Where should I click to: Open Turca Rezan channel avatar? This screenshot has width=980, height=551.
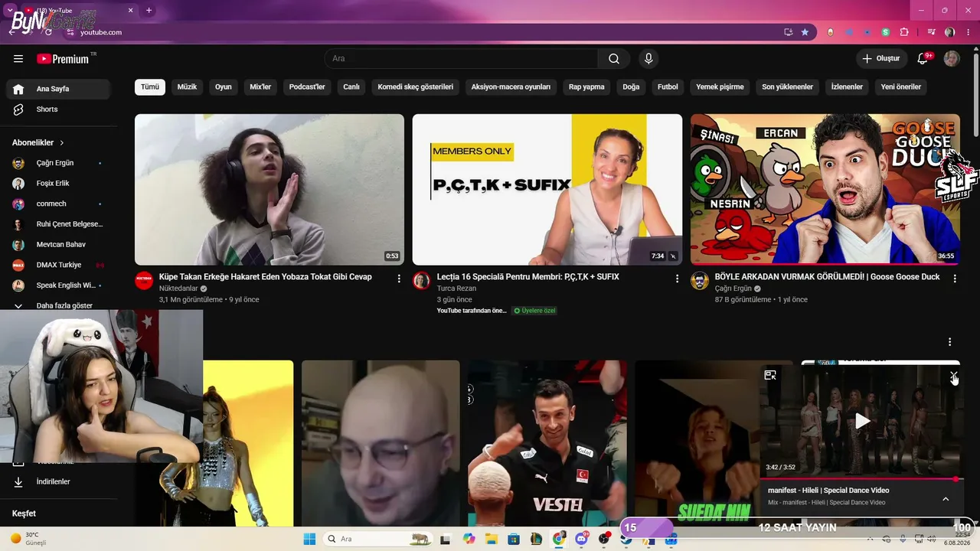421,280
